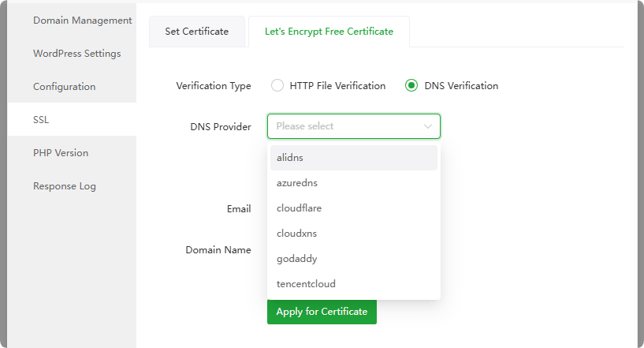
Task: Open the Configuration sidebar item
Action: click(64, 87)
